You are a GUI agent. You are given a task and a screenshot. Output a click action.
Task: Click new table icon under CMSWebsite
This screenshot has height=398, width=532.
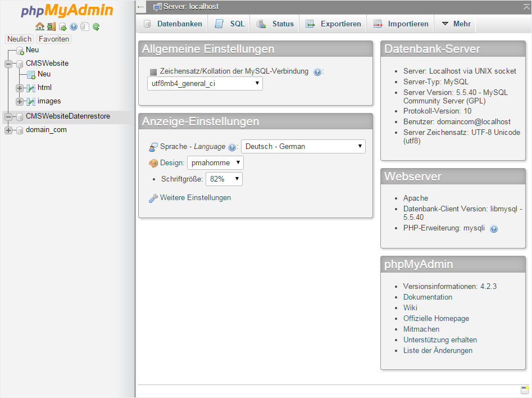coord(31,75)
